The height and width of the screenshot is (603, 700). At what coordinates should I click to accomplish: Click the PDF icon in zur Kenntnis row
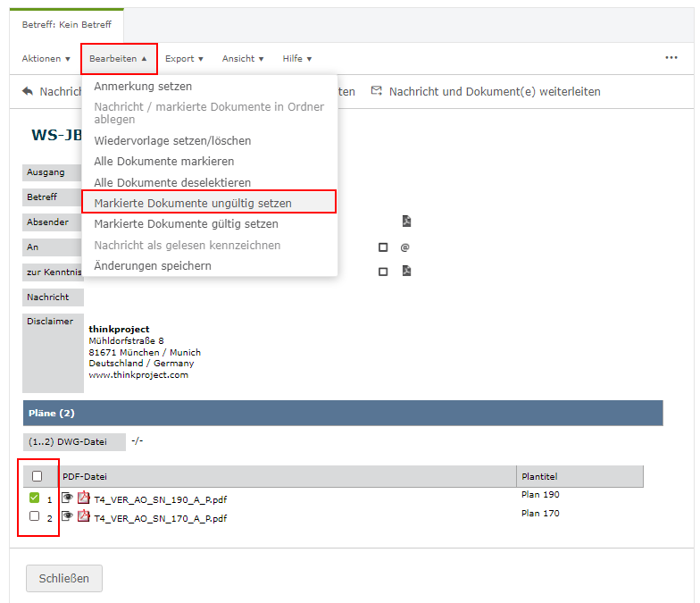(x=406, y=271)
